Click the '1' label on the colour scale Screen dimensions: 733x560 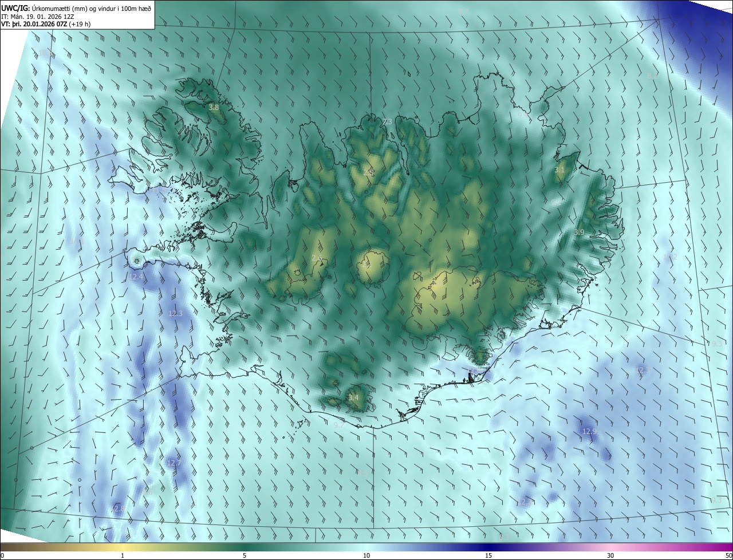(123, 556)
